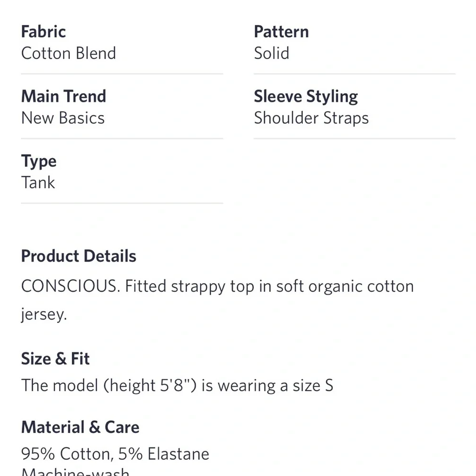Click the Main Trend label

pyautogui.click(x=63, y=97)
